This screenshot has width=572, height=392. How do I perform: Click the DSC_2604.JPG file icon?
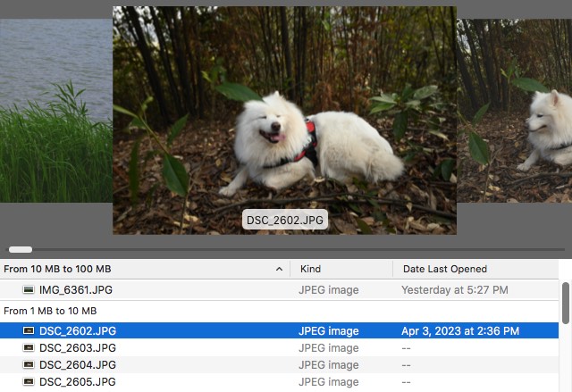click(x=29, y=364)
